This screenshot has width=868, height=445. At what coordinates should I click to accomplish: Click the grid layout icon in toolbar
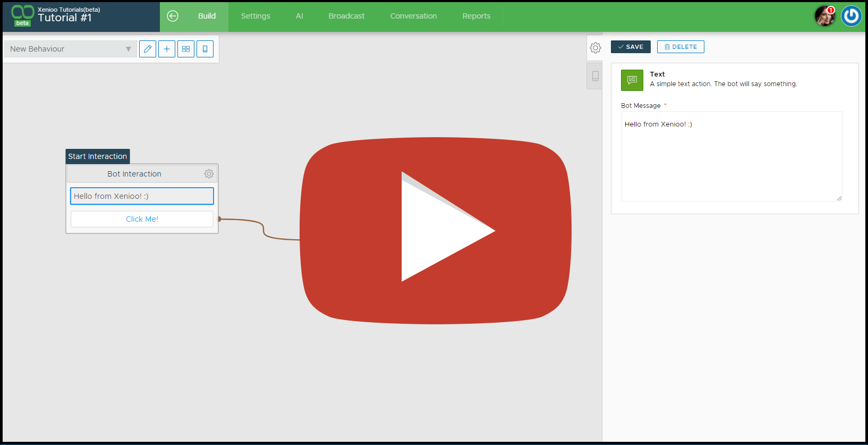click(186, 49)
